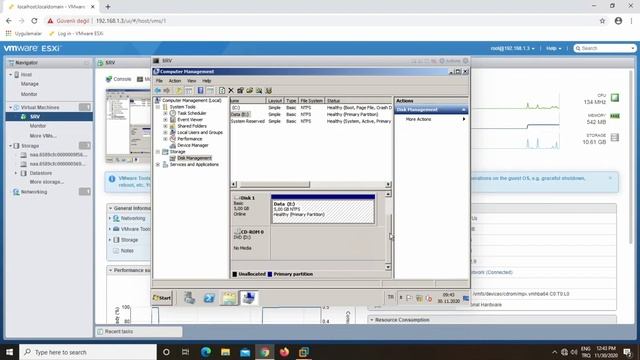Select Disk Management tree item
The image size is (640, 360).
(x=194, y=158)
